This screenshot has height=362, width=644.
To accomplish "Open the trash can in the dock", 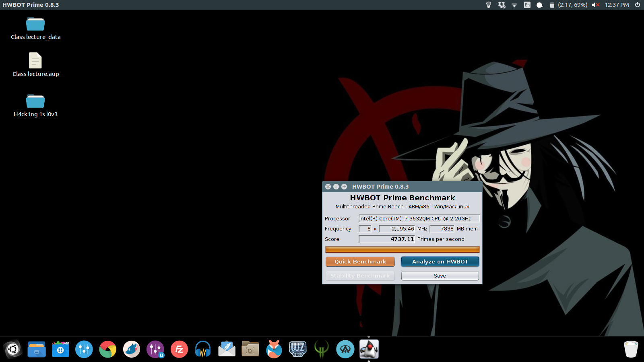I will [631, 349].
